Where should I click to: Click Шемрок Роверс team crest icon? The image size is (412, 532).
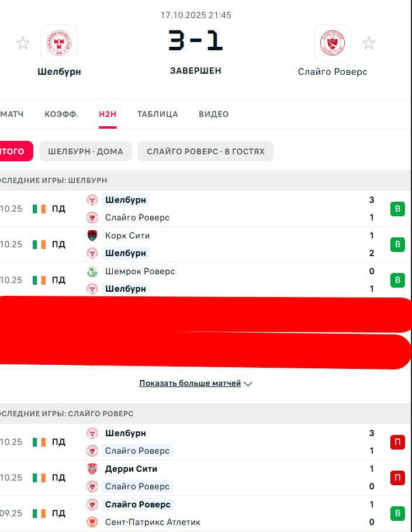tap(92, 271)
